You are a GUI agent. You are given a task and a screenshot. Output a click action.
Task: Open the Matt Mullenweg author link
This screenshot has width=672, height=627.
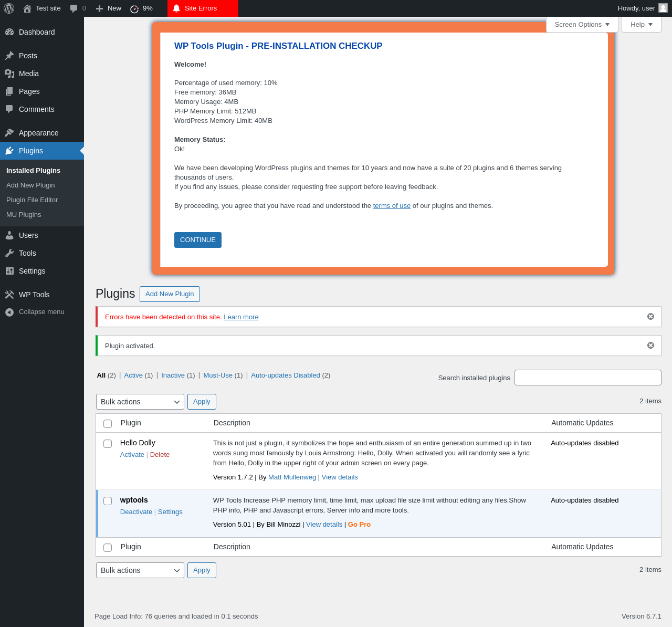pos(292,477)
